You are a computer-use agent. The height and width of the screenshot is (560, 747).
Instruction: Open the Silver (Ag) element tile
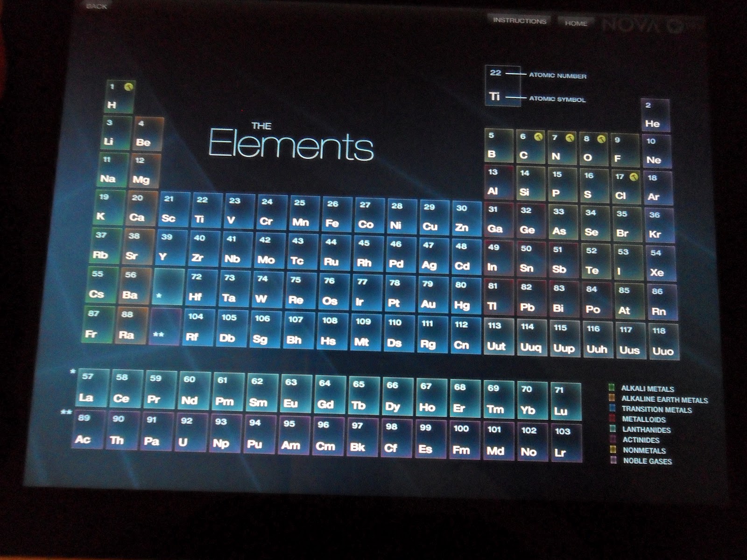[433, 256]
